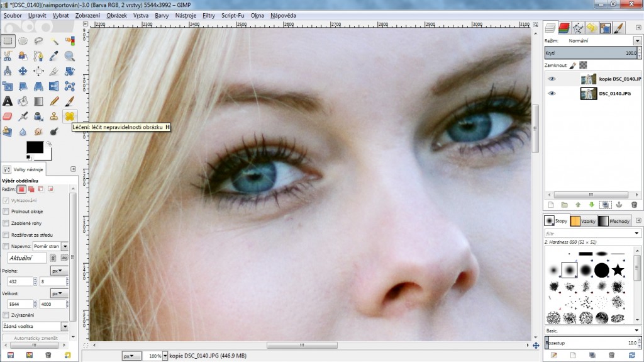Select the Ellipse Select tool
Viewport: 644px width, 362px height.
(x=23, y=41)
